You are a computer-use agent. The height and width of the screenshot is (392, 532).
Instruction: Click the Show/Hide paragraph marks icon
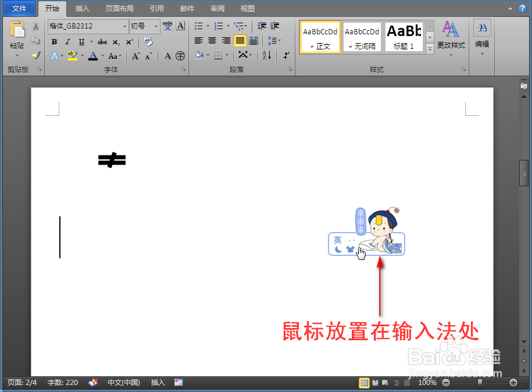285,56
